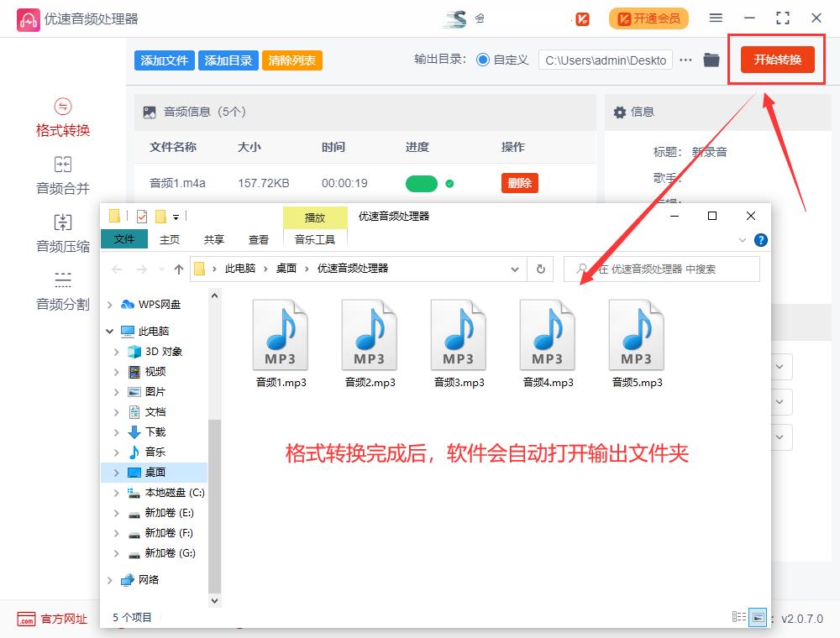Viewport: 840px width, 638px height.
Task: Open the recent locations dropdown arrow
Action: coord(161,269)
